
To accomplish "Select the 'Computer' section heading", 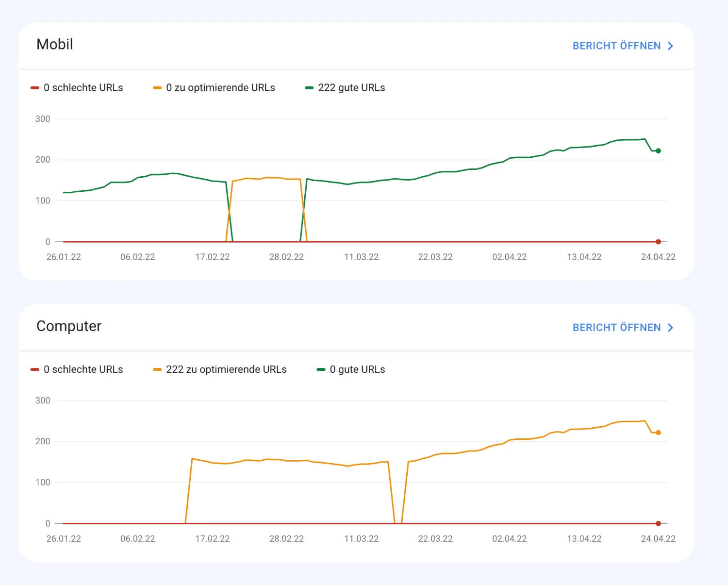I will pos(68,326).
